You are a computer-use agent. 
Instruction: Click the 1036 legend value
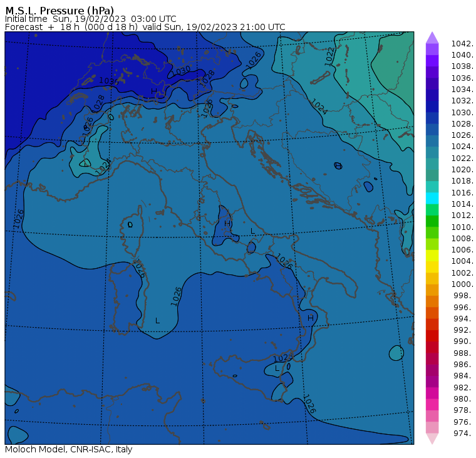tap(462, 78)
